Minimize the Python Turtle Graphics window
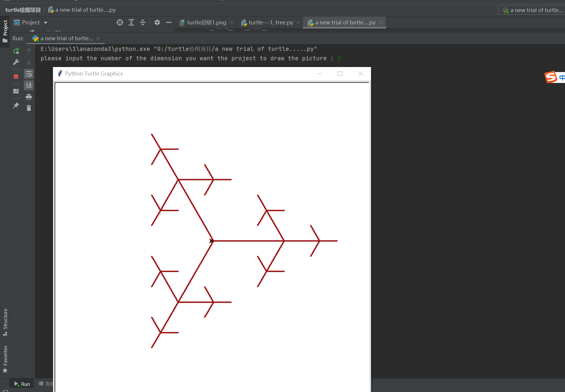This screenshot has width=565, height=392. click(x=319, y=74)
